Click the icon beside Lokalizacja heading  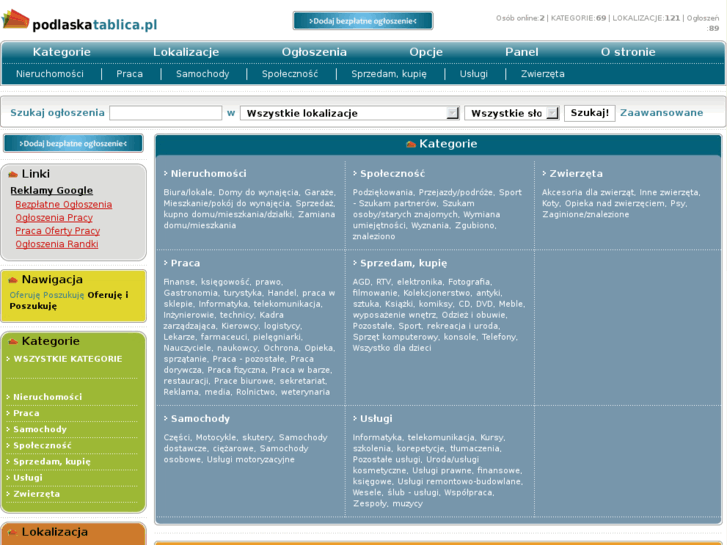13,532
